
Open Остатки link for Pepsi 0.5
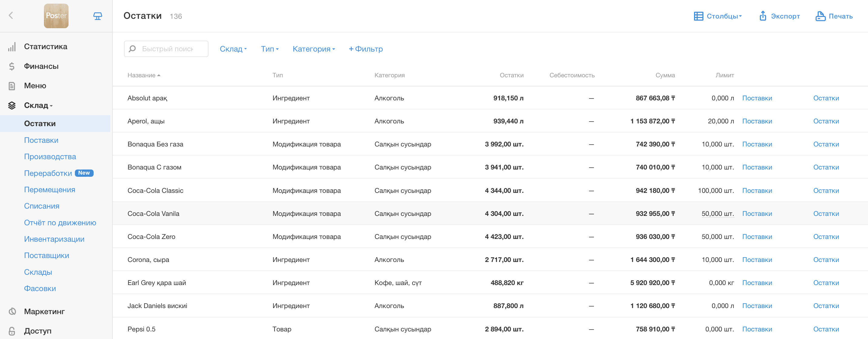826,329
